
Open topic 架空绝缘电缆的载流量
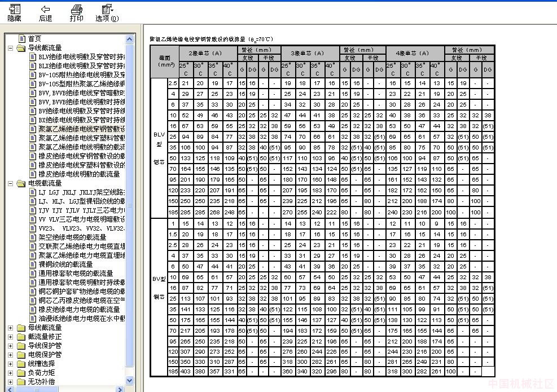(72, 237)
